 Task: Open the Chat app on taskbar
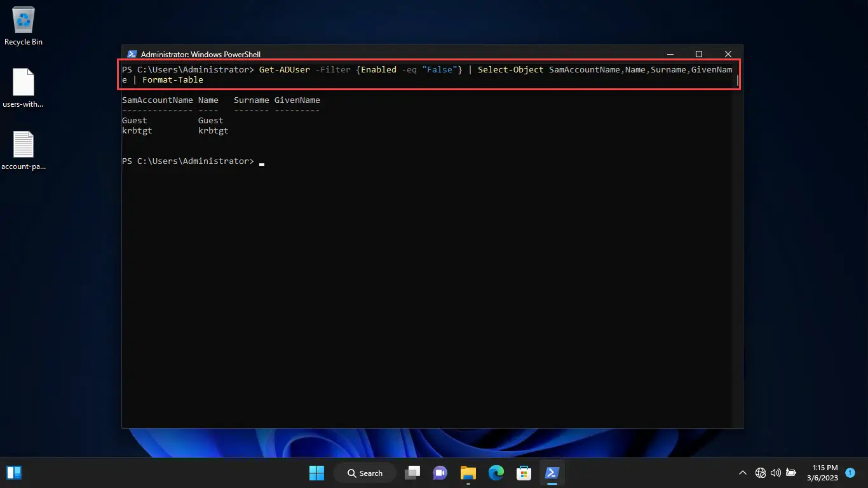click(x=440, y=473)
